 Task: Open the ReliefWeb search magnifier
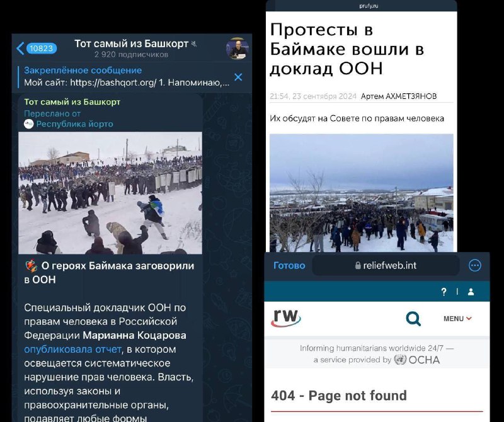click(413, 319)
